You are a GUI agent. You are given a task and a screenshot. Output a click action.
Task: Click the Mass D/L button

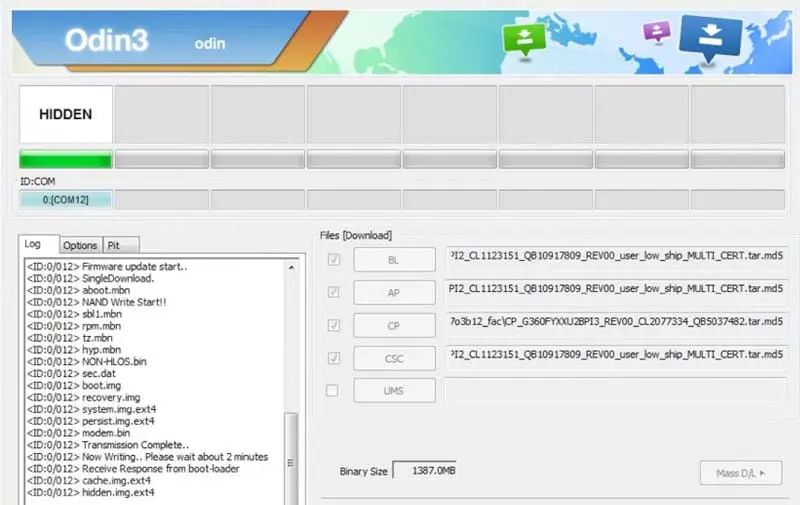pyautogui.click(x=741, y=473)
